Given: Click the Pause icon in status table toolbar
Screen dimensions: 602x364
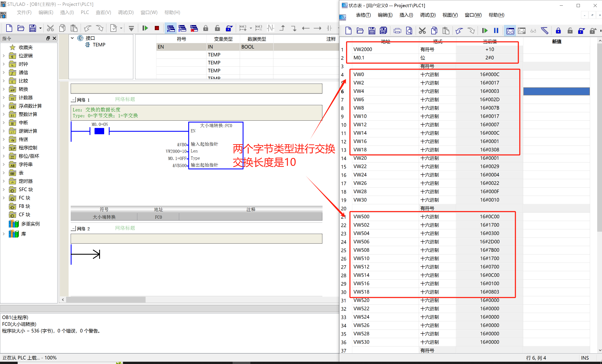Looking at the screenshot, I should (x=496, y=31).
